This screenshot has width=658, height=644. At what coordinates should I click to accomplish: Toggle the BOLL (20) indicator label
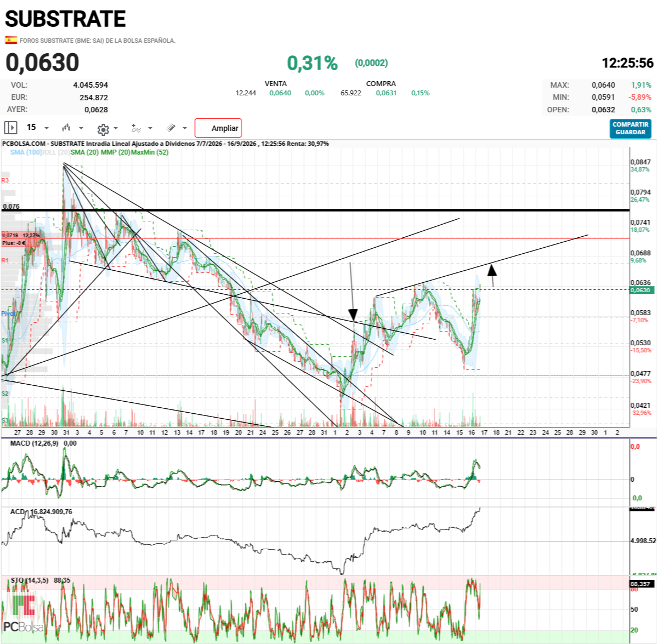(55, 152)
